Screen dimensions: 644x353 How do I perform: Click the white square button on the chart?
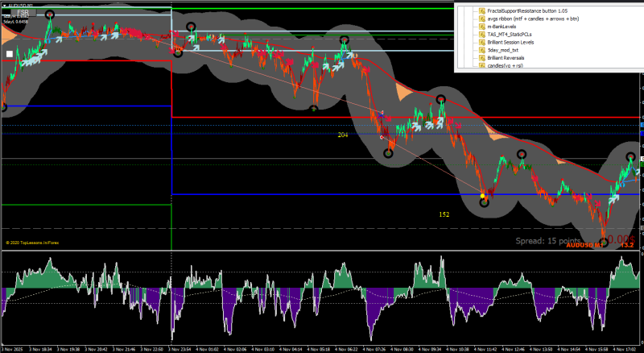click(10, 53)
